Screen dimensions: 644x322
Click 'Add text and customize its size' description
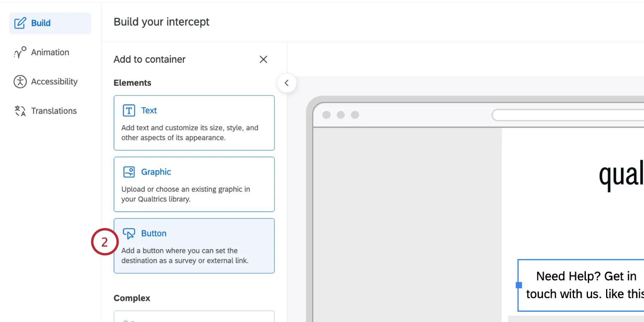pos(190,133)
